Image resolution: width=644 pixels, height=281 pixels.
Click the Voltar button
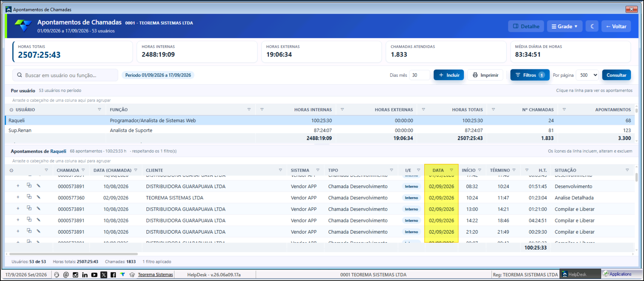tap(616, 26)
